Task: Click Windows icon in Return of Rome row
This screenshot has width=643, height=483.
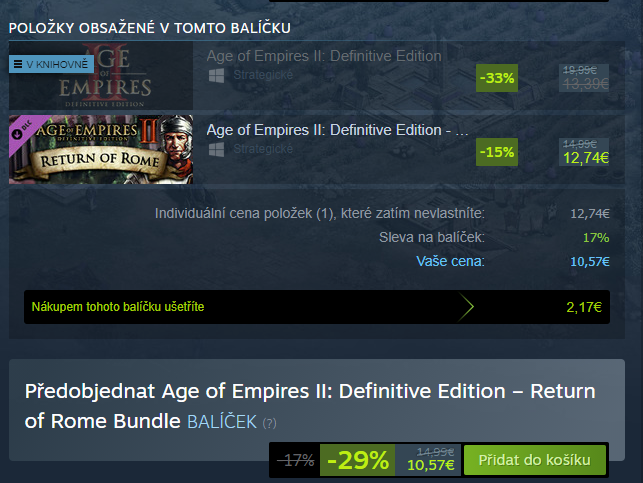Action: pyautogui.click(x=216, y=149)
